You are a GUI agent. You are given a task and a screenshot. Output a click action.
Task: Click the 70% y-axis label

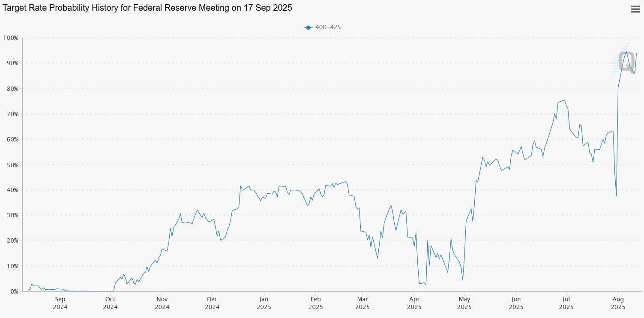pyautogui.click(x=12, y=114)
